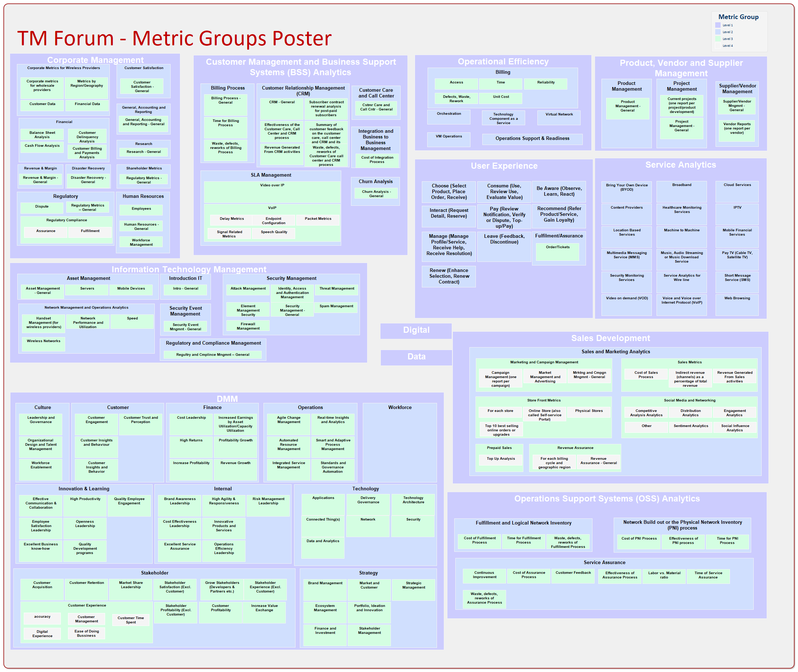Select the 'Labor vs. Material ratio' box
Image resolution: width=798 pixels, height=672 pixels.
click(664, 576)
